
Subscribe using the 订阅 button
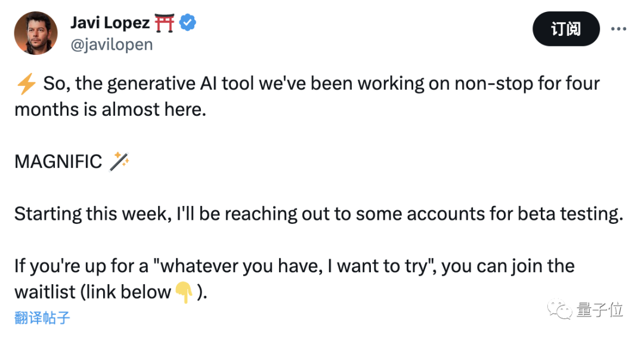pyautogui.click(x=566, y=29)
